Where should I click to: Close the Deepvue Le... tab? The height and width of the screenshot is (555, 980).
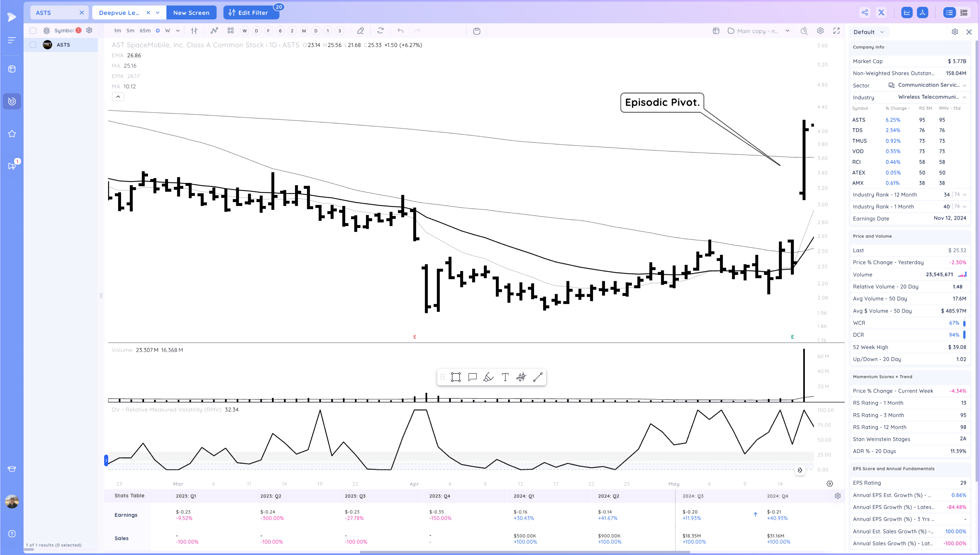(x=148, y=12)
